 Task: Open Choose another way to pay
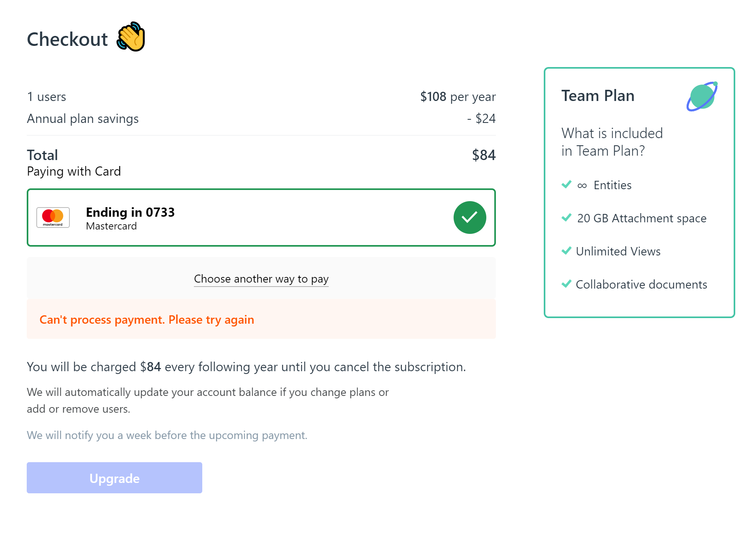coord(261,279)
